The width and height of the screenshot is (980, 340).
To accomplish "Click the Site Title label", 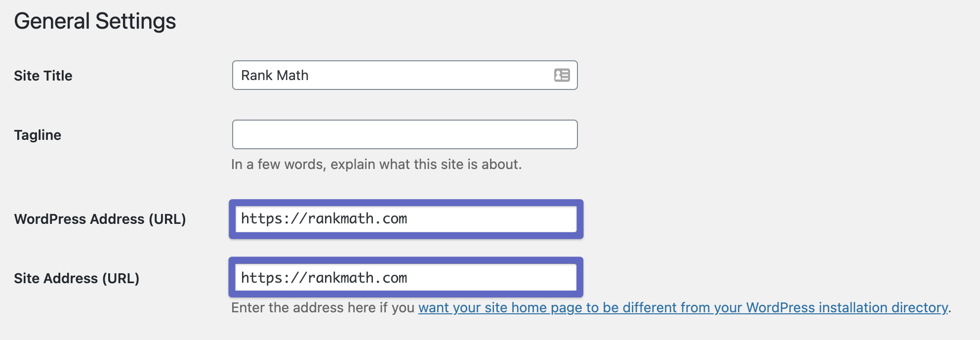I will tap(43, 76).
